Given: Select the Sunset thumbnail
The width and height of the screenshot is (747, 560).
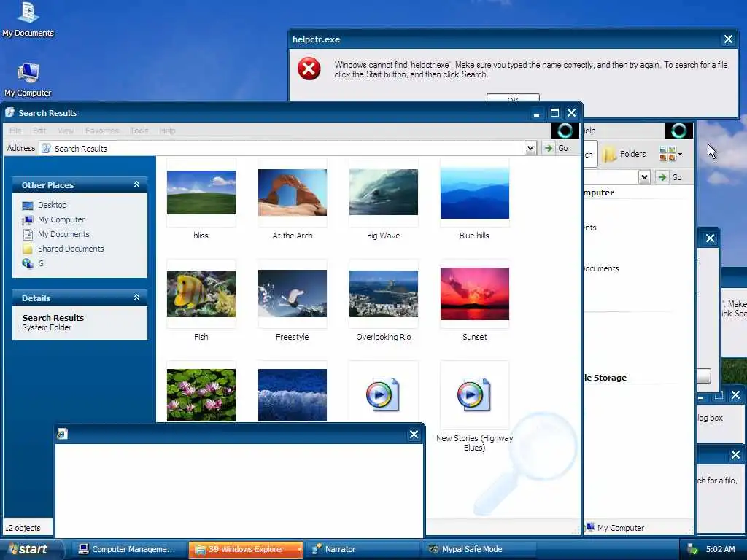Looking at the screenshot, I should point(474,294).
